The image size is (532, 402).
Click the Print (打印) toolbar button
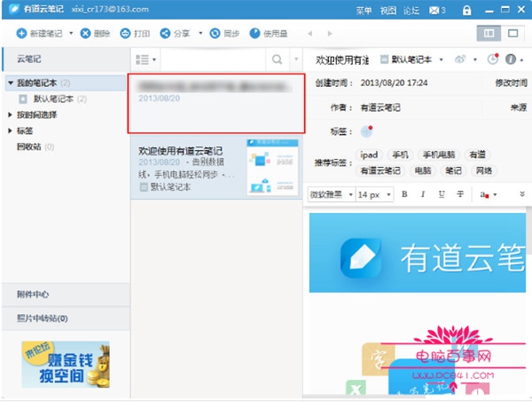135,33
